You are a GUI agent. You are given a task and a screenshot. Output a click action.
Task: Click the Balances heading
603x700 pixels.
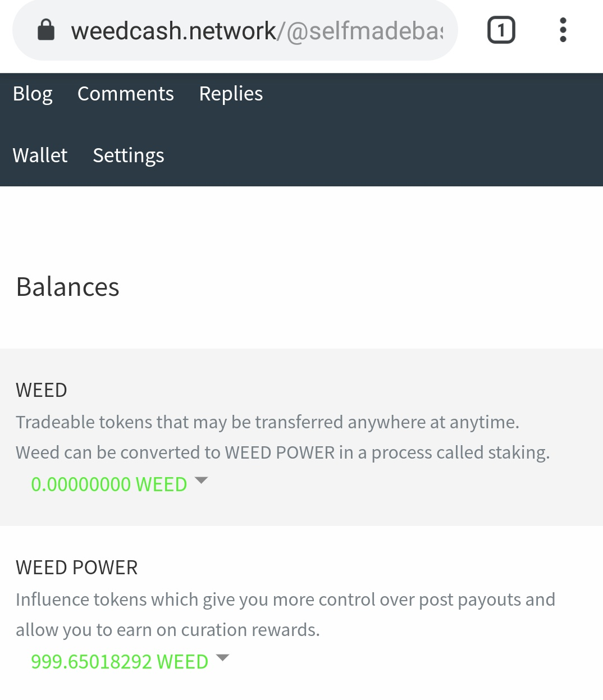pos(67,287)
